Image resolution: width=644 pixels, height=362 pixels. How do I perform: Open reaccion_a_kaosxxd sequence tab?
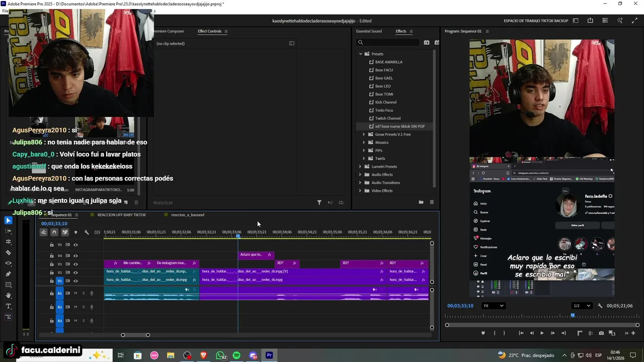pyautogui.click(x=187, y=215)
